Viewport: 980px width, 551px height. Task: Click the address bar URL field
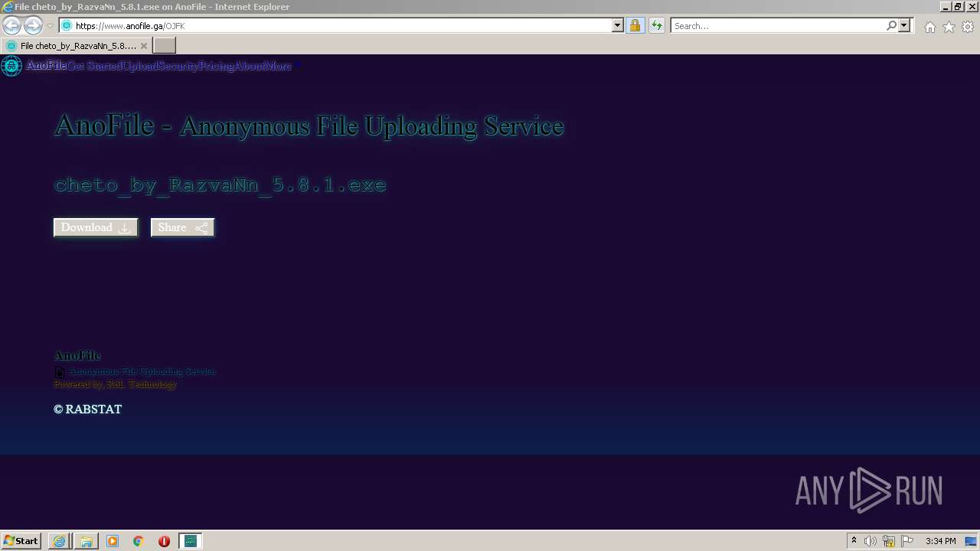(341, 25)
